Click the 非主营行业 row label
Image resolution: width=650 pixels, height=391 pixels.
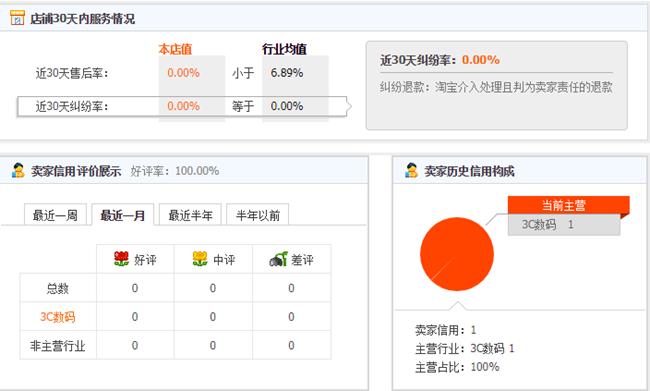(58, 345)
